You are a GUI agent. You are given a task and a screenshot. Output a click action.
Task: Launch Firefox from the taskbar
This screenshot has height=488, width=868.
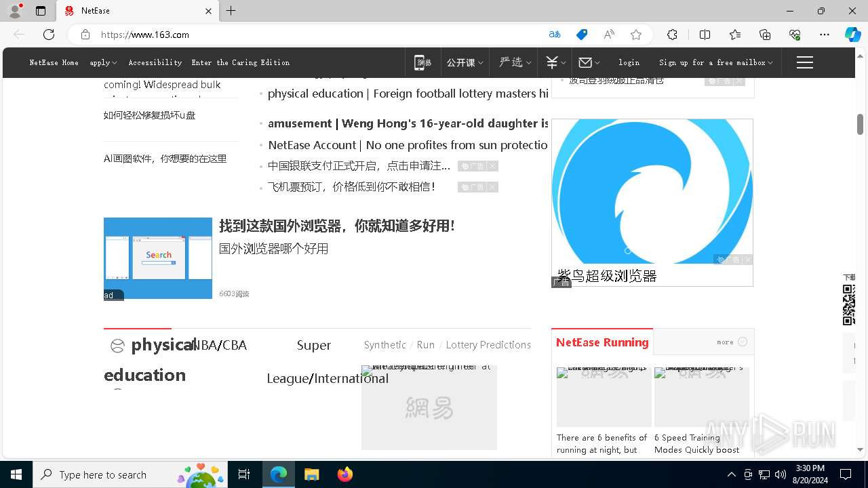345,474
